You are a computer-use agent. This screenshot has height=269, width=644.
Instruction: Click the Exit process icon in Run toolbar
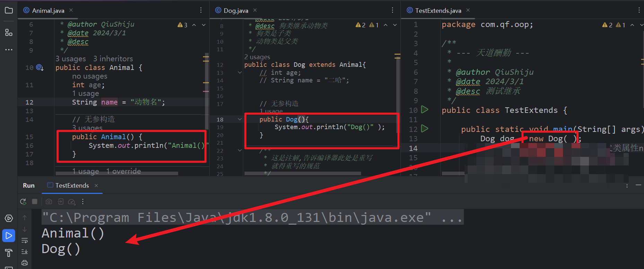pyautogui.click(x=60, y=201)
